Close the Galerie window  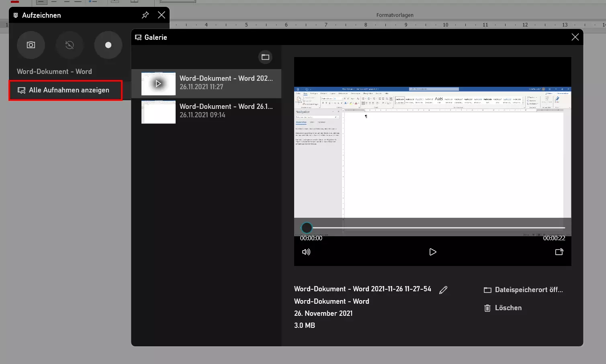point(575,37)
